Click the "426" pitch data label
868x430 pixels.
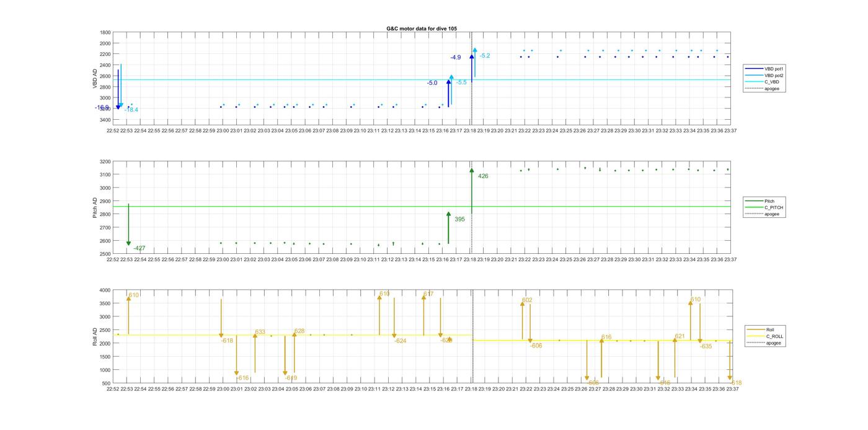[483, 176]
